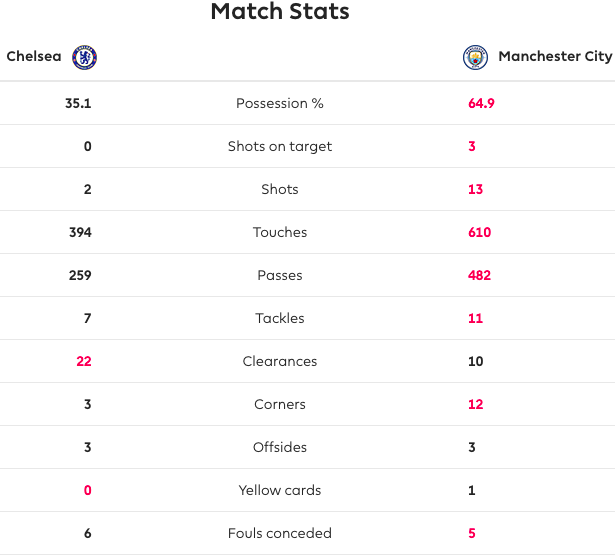Click the Chelsea club crest icon
Image resolution: width=615 pixels, height=559 pixels.
[85, 57]
